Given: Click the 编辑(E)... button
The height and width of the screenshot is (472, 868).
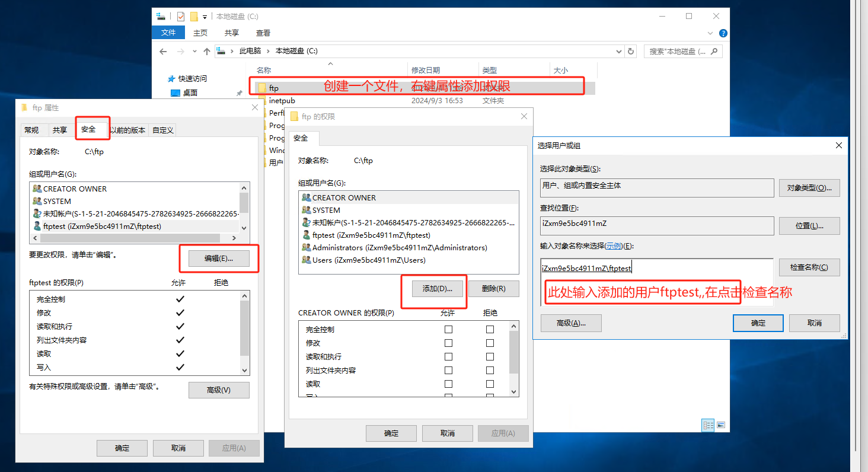Looking at the screenshot, I should [x=219, y=259].
